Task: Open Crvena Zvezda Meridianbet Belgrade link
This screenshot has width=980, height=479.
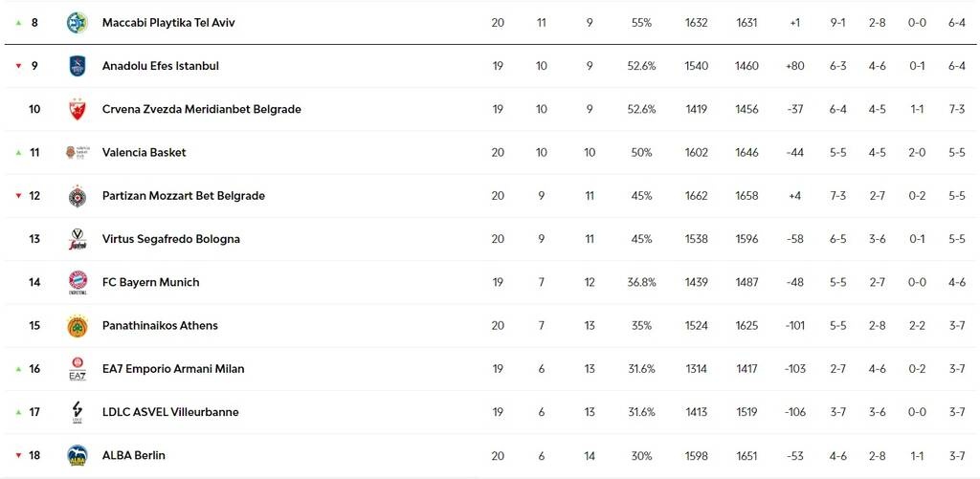Action: pos(202,109)
